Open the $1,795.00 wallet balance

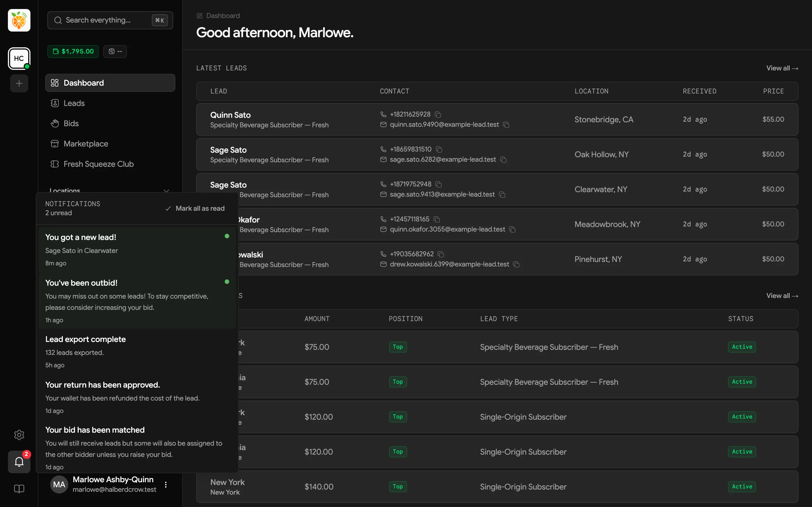pos(73,51)
